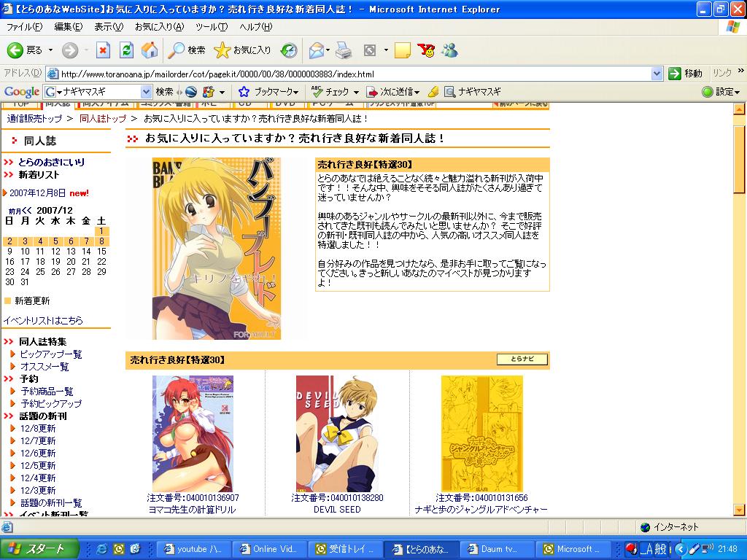Follow the 通信販売トップ breadcrumb link
The image size is (747, 560).
[34, 119]
